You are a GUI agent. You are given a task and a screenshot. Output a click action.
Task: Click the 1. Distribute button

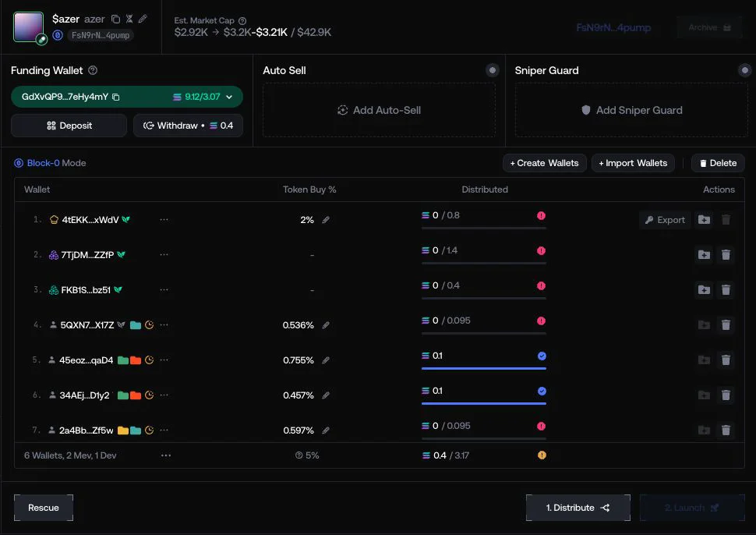click(578, 508)
